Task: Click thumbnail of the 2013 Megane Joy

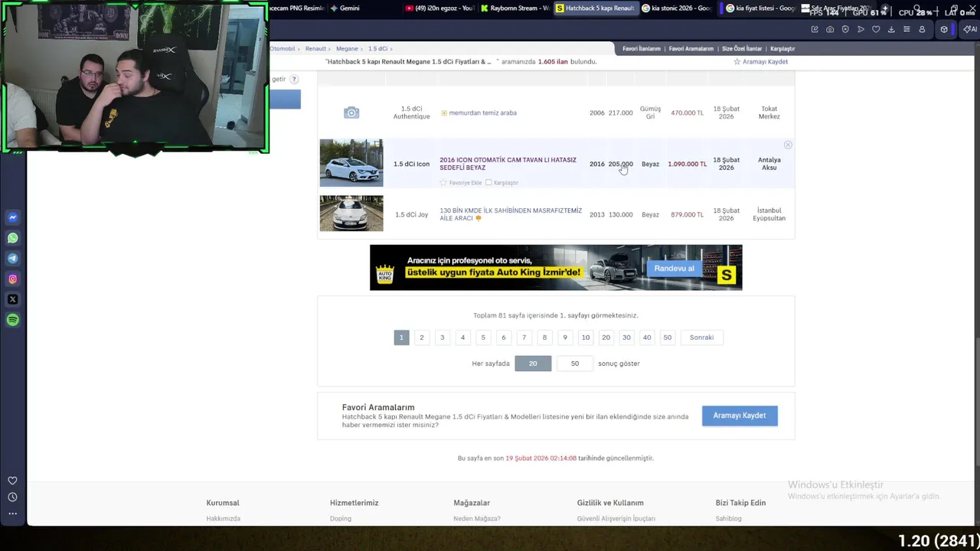Action: click(x=351, y=214)
